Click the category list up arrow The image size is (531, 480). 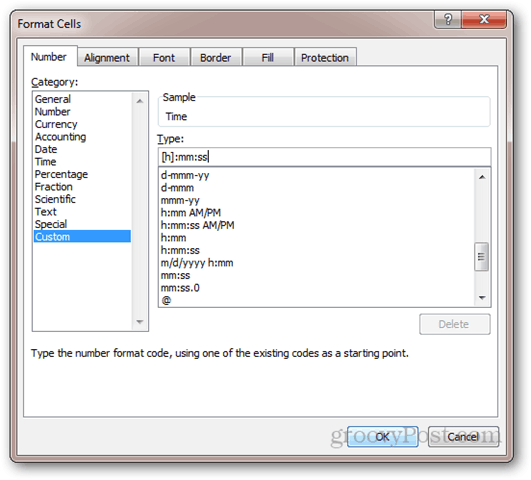coord(140,101)
